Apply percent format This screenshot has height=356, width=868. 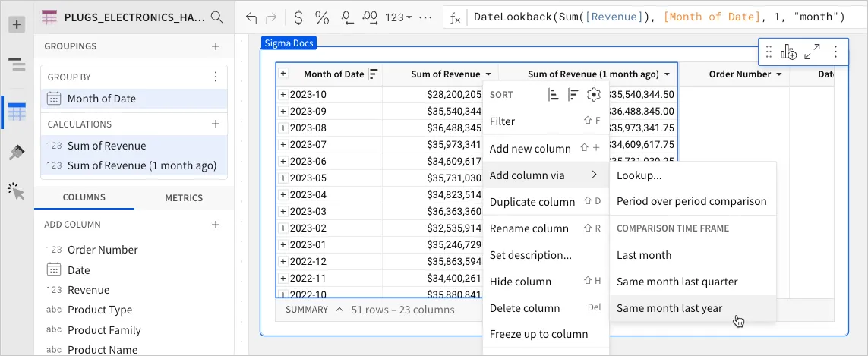322,17
